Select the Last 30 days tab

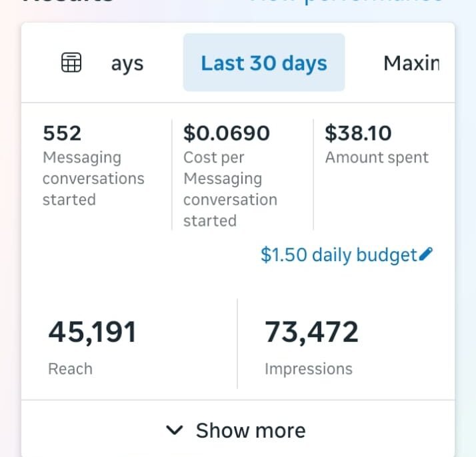click(x=264, y=63)
